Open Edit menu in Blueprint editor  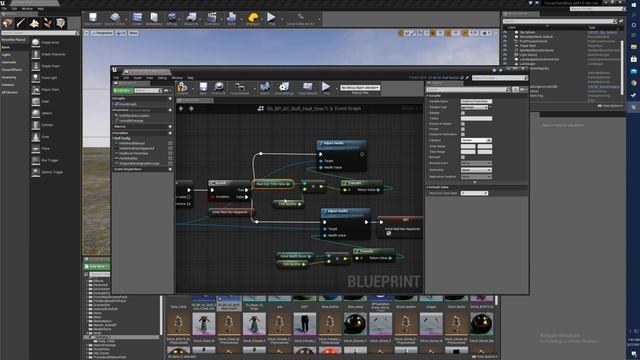click(126, 78)
